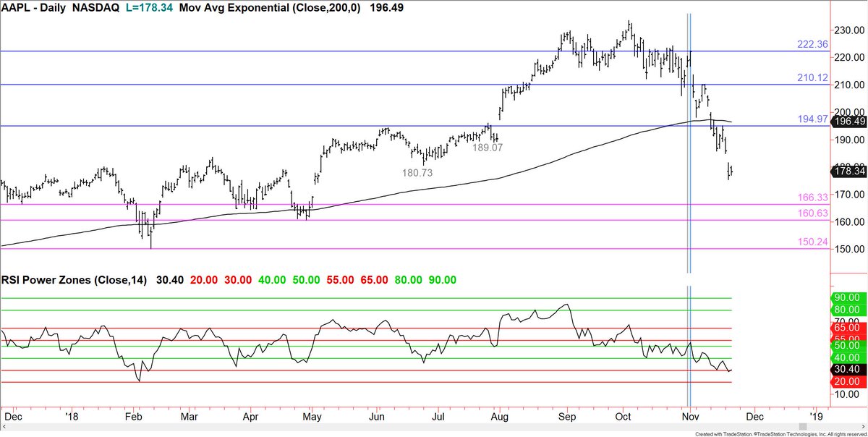Screen dimensions: 868x437
Task: Click the Feb label on time axis
Action: point(134,417)
